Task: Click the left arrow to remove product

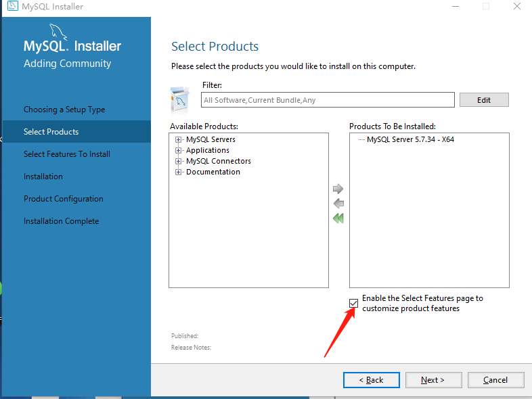Action: point(338,204)
